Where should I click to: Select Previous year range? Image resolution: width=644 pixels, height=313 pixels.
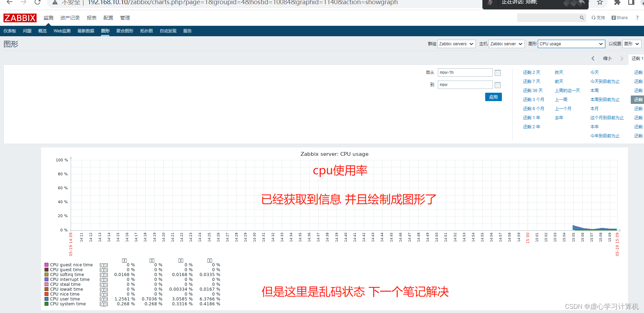(x=559, y=118)
